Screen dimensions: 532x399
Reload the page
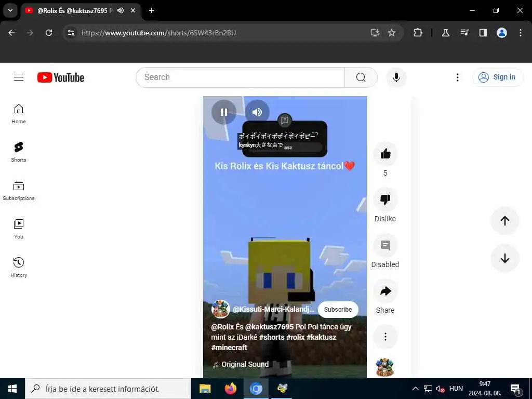tap(49, 33)
